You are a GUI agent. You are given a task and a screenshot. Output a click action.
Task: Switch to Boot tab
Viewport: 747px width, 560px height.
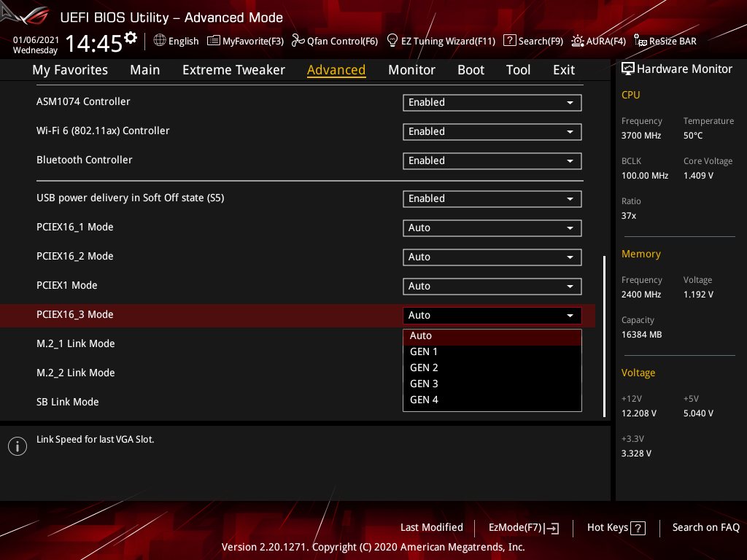(x=471, y=70)
